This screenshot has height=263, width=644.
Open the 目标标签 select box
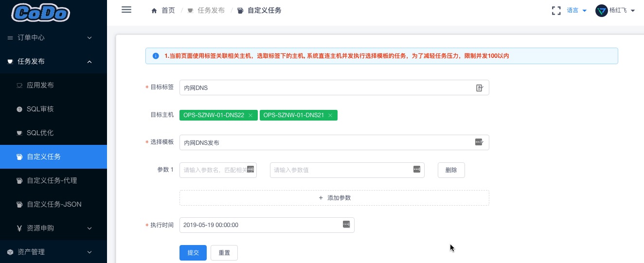[334, 88]
